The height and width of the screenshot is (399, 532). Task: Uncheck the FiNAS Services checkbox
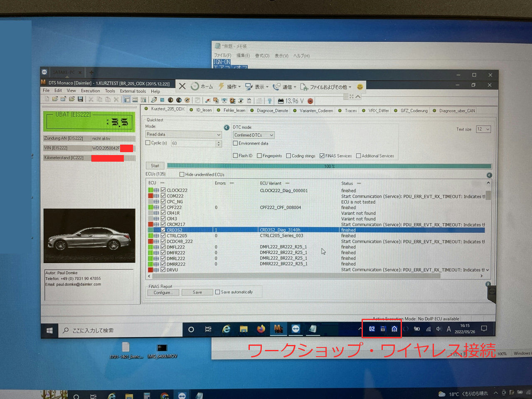coord(322,156)
